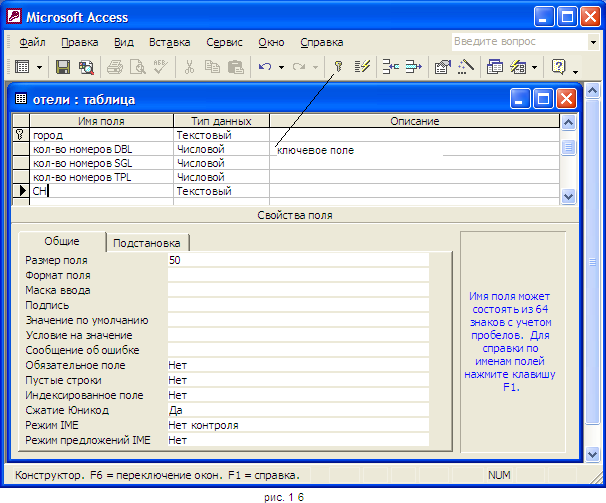606x503 pixels.
Task: Click the Delete Rows toolbar icon
Action: (414, 68)
